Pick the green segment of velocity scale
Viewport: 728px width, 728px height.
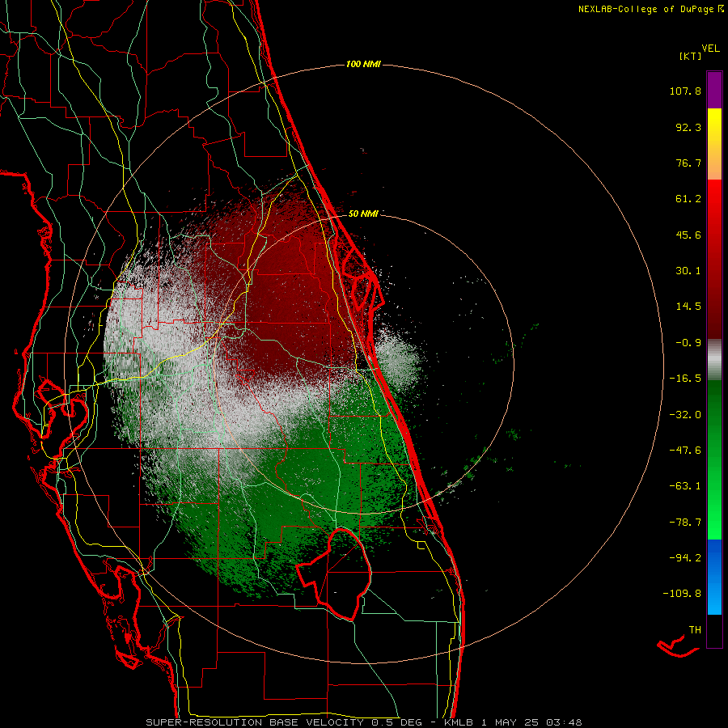pos(714,459)
